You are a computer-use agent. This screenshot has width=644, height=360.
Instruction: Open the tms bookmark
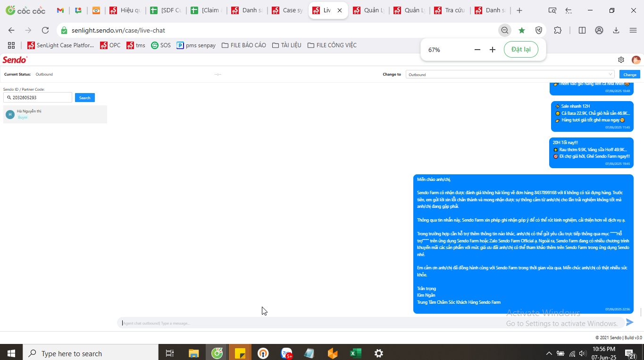tap(136, 45)
